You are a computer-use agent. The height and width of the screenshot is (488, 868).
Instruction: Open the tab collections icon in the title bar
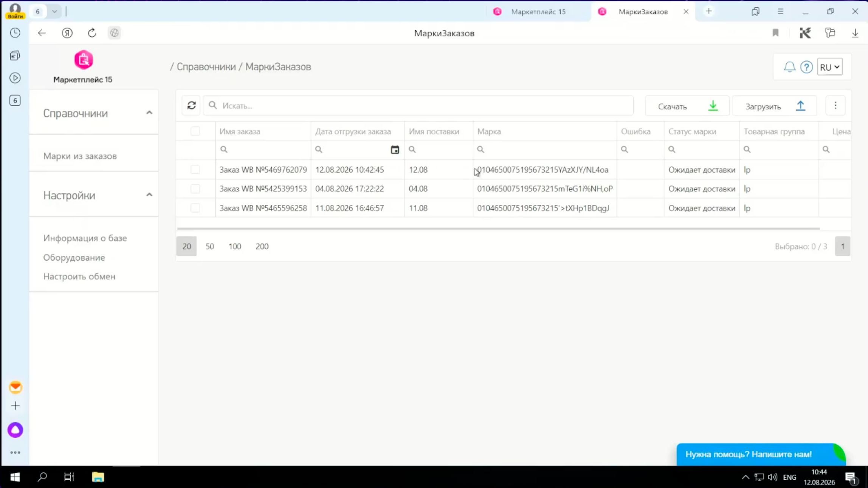pos(755,11)
